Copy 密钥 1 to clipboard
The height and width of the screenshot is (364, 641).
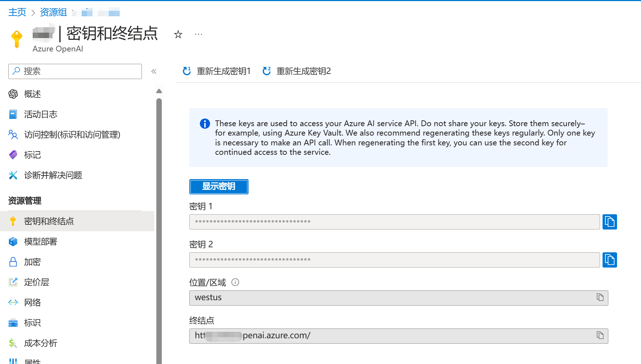609,222
